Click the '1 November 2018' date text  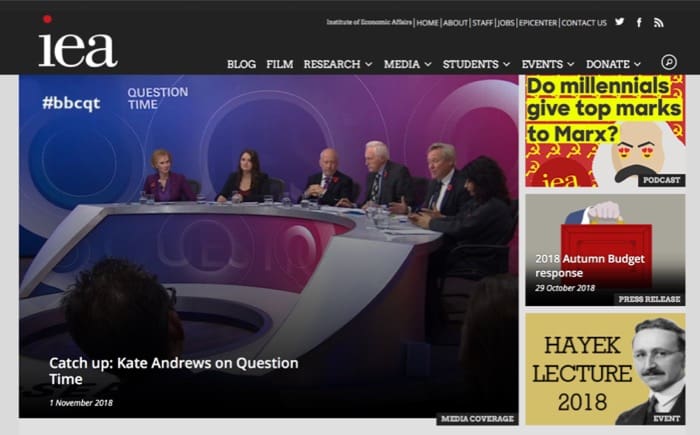coord(81,403)
